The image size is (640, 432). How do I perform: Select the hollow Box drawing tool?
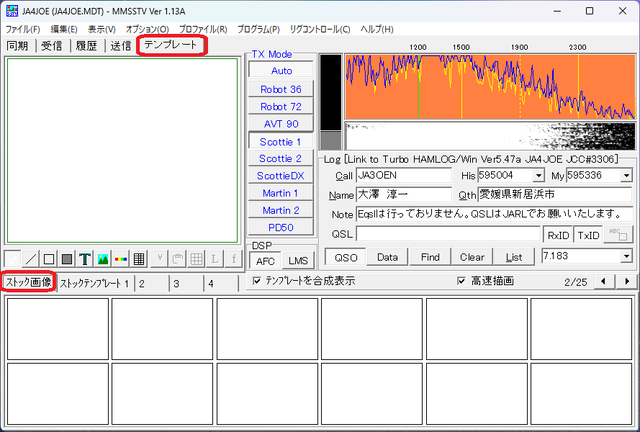[49, 258]
